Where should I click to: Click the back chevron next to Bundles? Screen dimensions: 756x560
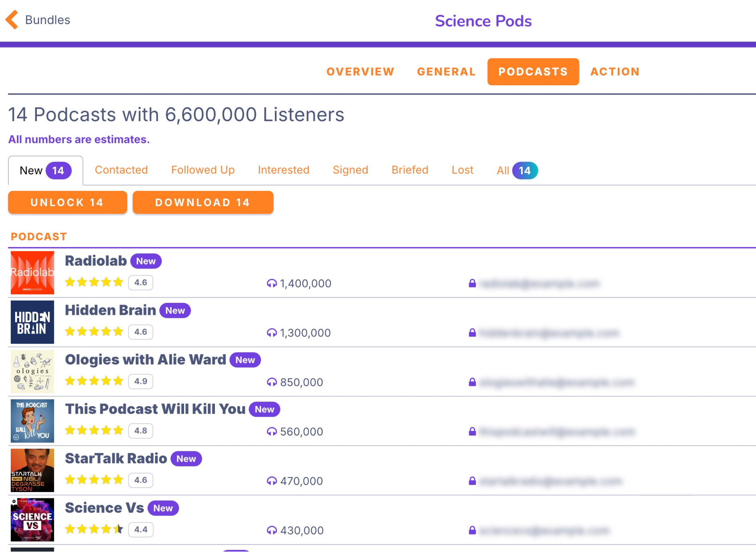tap(12, 20)
